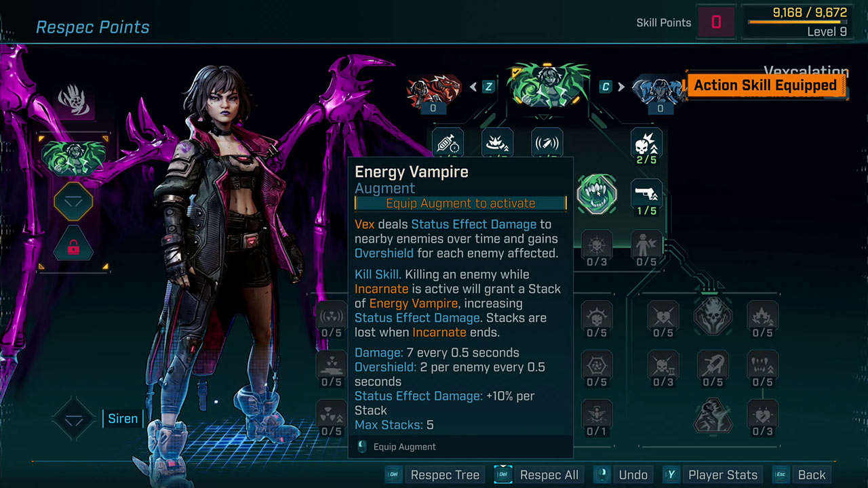Image resolution: width=868 pixels, height=488 pixels.
Task: Click the Respec All button
Action: pyautogui.click(x=538, y=474)
